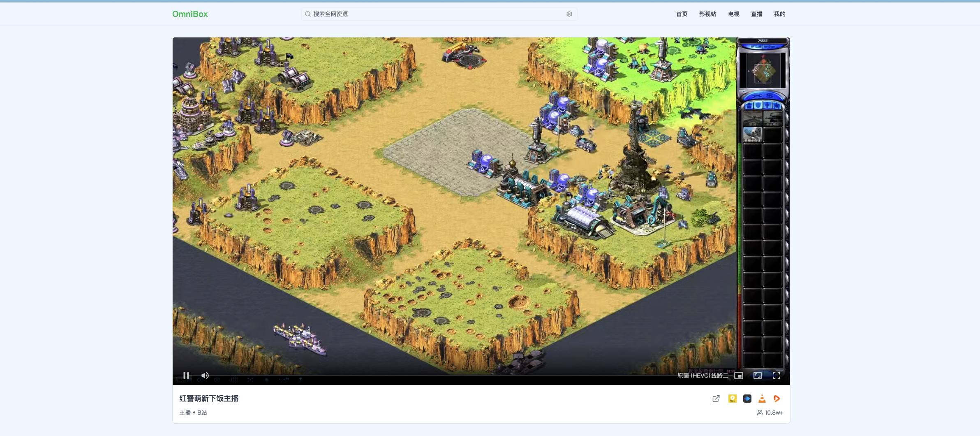Focus the 搜索全网资源 search field

pos(439,14)
